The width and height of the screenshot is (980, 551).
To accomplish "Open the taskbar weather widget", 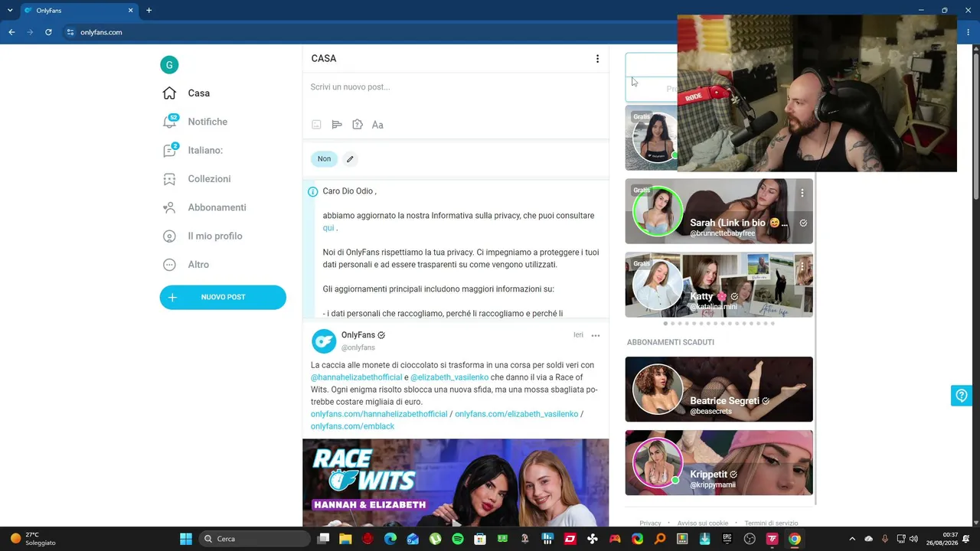I will [x=33, y=539].
